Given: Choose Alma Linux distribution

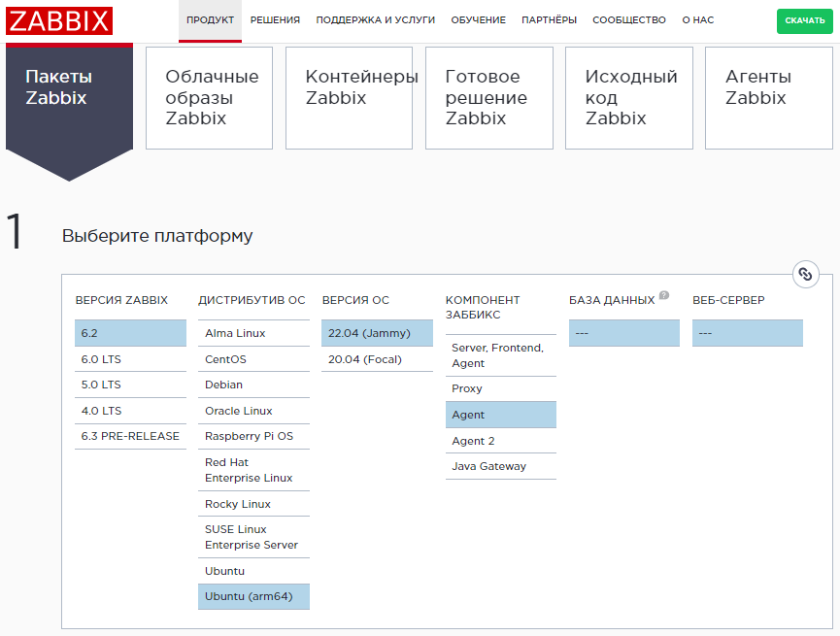Looking at the screenshot, I should tap(253, 333).
